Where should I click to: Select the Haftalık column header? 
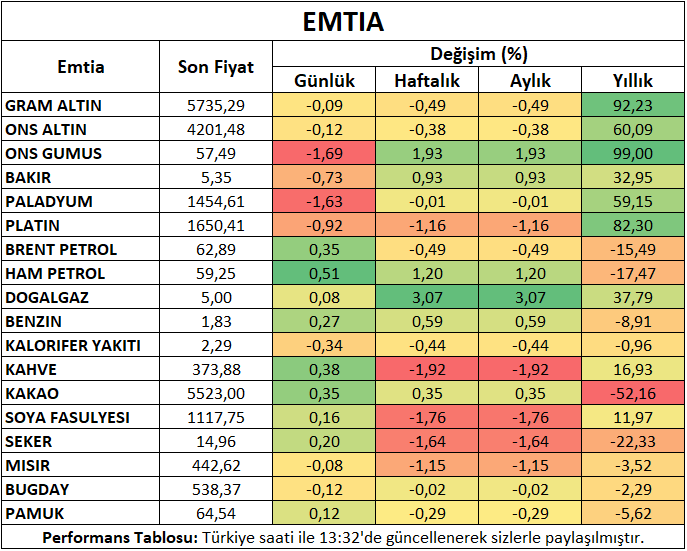tap(427, 81)
